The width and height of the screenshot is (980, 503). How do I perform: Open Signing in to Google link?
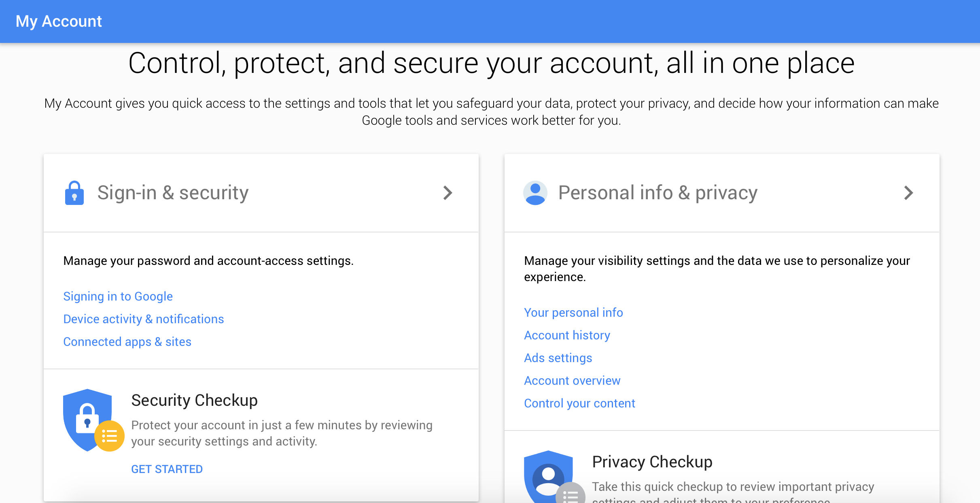click(118, 296)
